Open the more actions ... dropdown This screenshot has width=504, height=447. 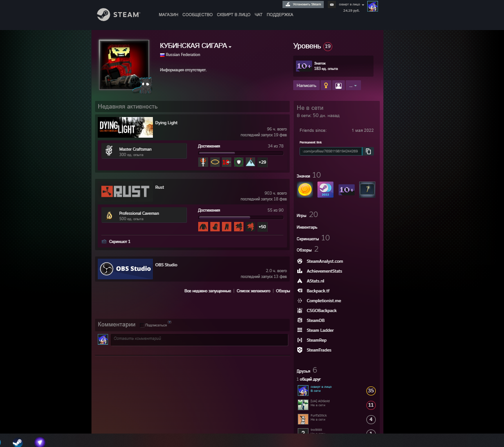(x=353, y=86)
